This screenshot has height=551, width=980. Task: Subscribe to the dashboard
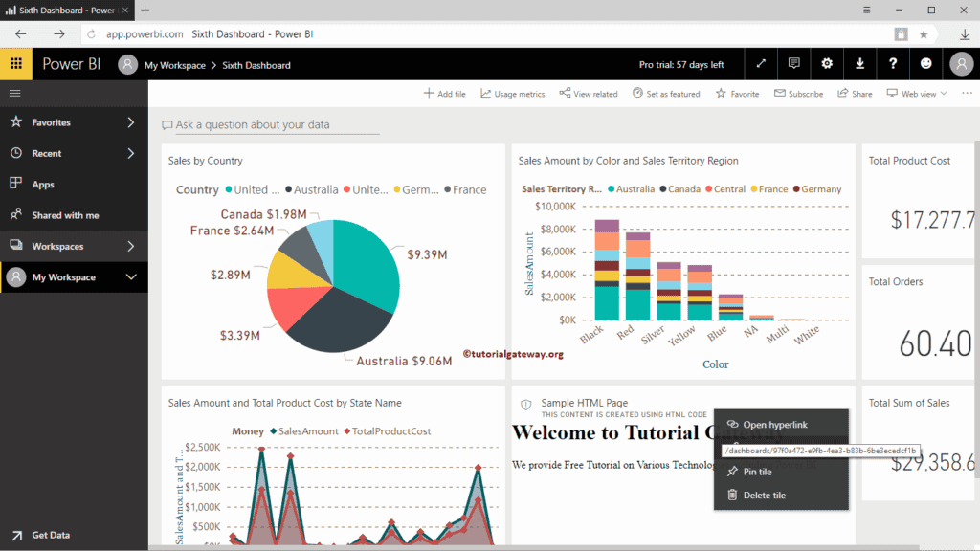click(x=798, y=93)
